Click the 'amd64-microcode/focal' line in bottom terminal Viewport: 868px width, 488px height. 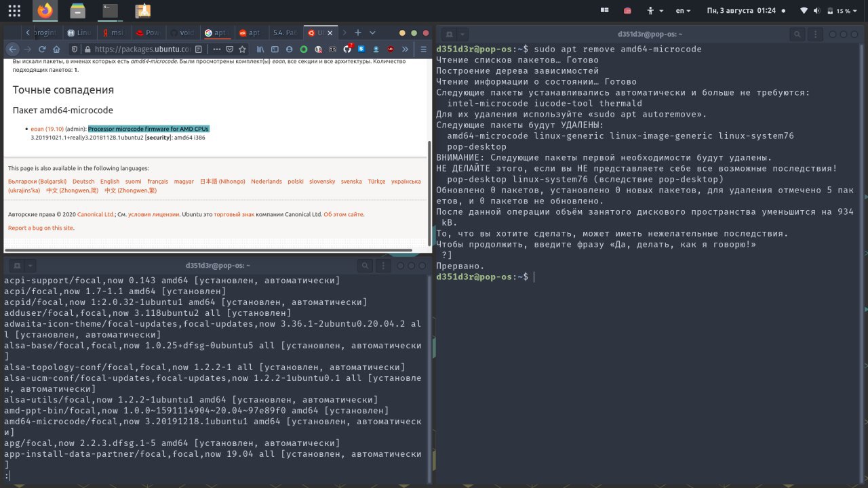(x=213, y=427)
